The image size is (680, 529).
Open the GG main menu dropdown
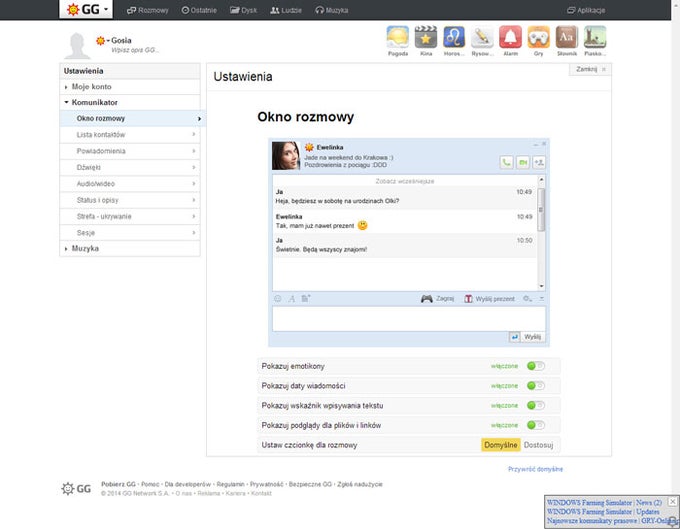[86, 9]
